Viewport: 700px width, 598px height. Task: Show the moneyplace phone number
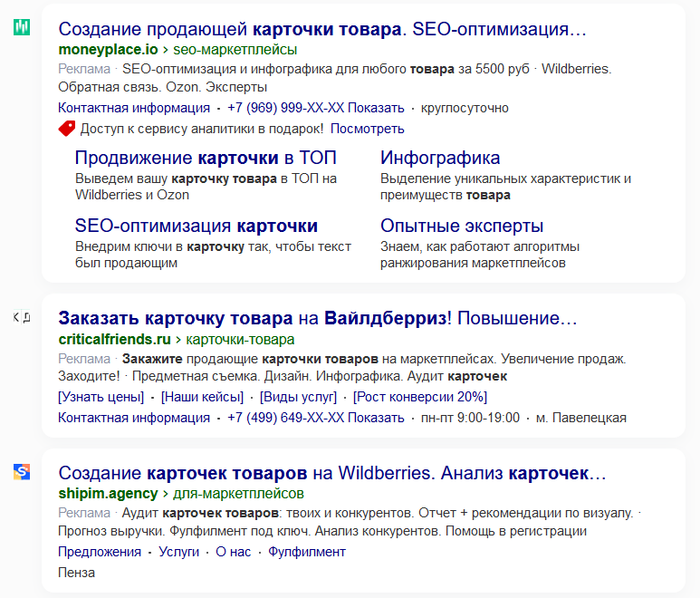coord(375,108)
